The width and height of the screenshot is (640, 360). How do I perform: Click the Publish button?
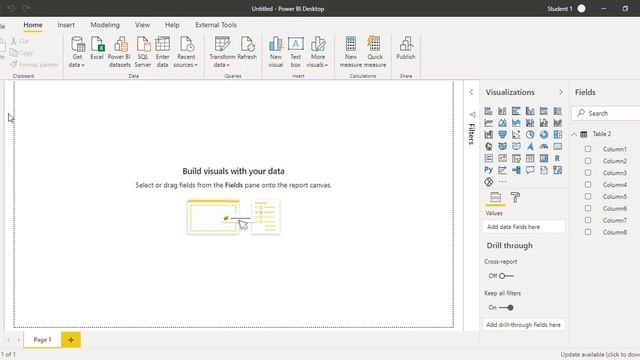406,48
